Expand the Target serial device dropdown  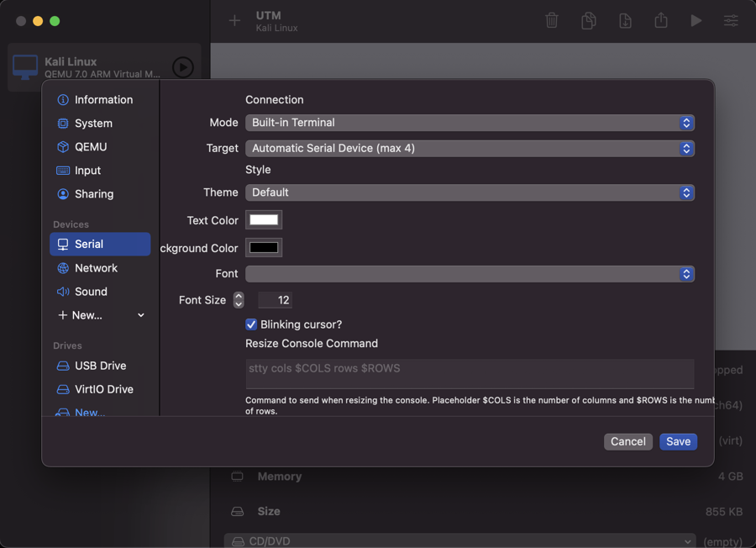click(x=470, y=149)
